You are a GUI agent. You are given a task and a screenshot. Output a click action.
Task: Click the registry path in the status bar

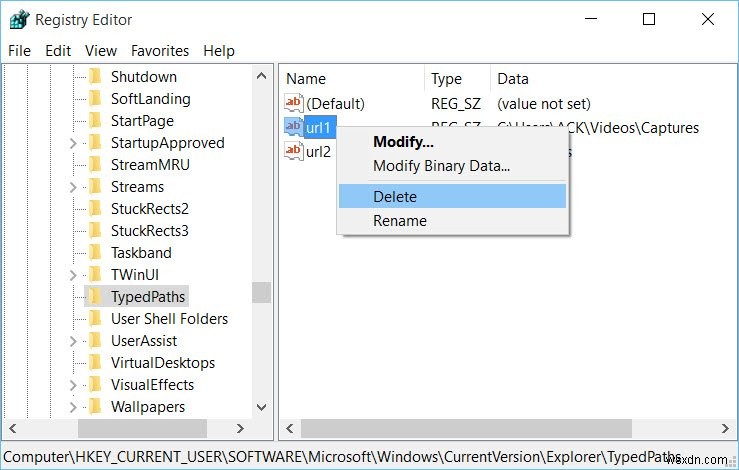pyautogui.click(x=342, y=457)
